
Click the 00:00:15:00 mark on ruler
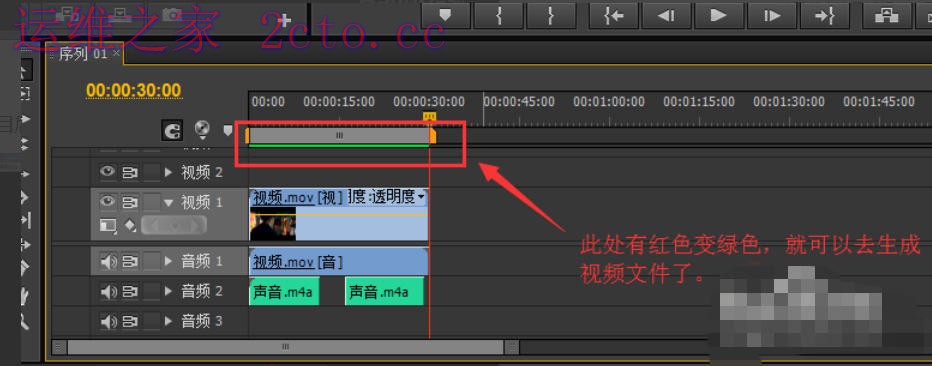339,102
